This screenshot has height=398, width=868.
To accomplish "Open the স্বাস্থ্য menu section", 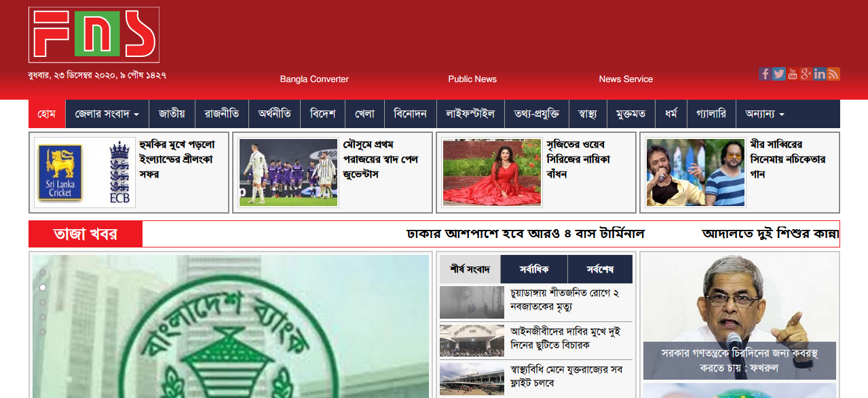I will pyautogui.click(x=588, y=114).
